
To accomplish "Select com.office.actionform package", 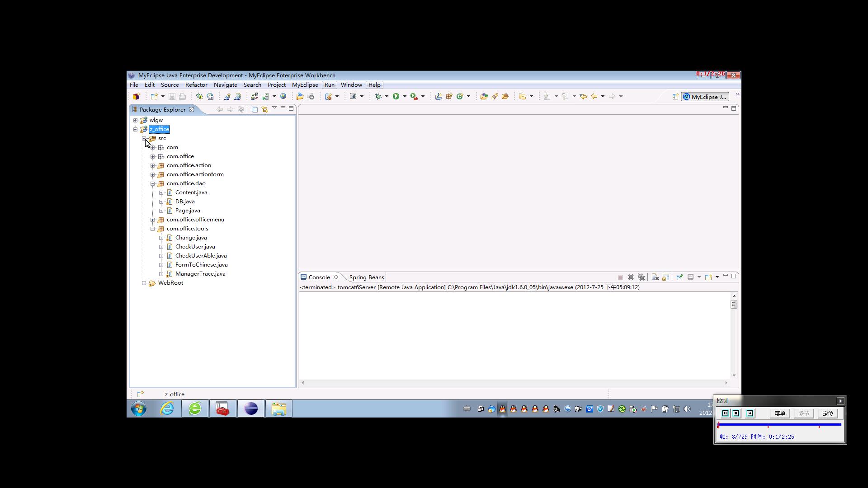I will pyautogui.click(x=195, y=174).
